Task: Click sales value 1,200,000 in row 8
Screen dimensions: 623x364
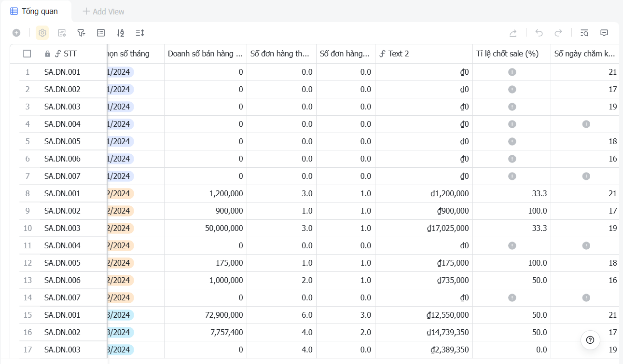Action: point(226,193)
